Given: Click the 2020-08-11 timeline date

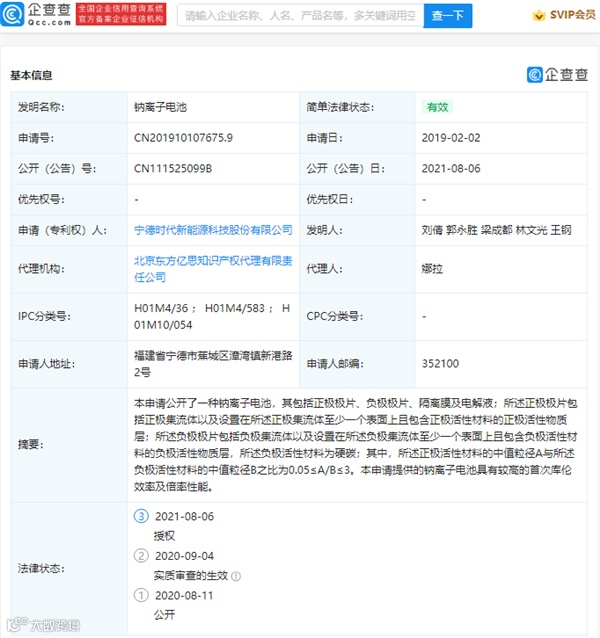Looking at the screenshot, I should point(184,596).
